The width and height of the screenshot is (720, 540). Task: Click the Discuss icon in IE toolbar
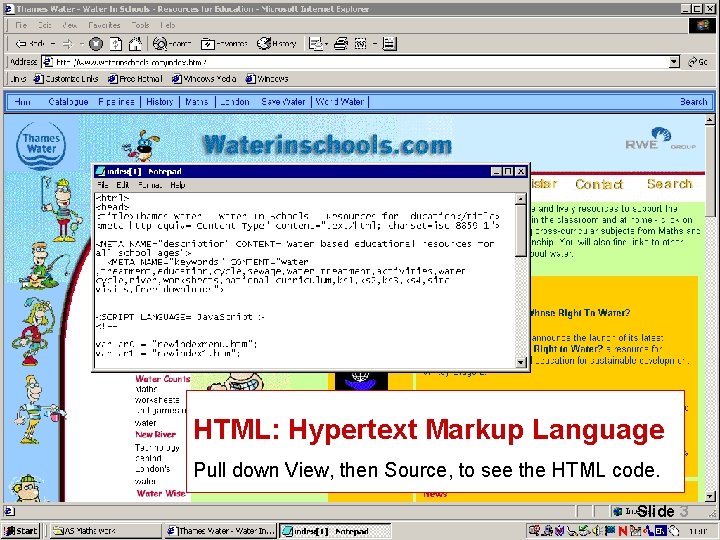pyautogui.click(x=389, y=44)
